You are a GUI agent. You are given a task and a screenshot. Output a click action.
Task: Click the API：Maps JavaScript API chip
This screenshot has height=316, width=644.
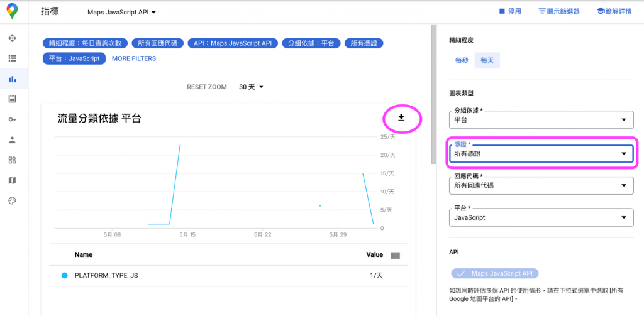tap(233, 43)
